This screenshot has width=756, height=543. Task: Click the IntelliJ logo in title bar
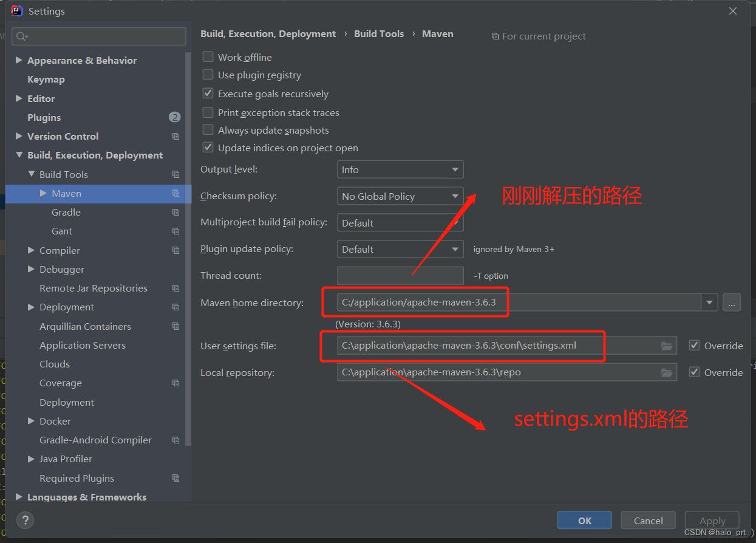click(17, 11)
